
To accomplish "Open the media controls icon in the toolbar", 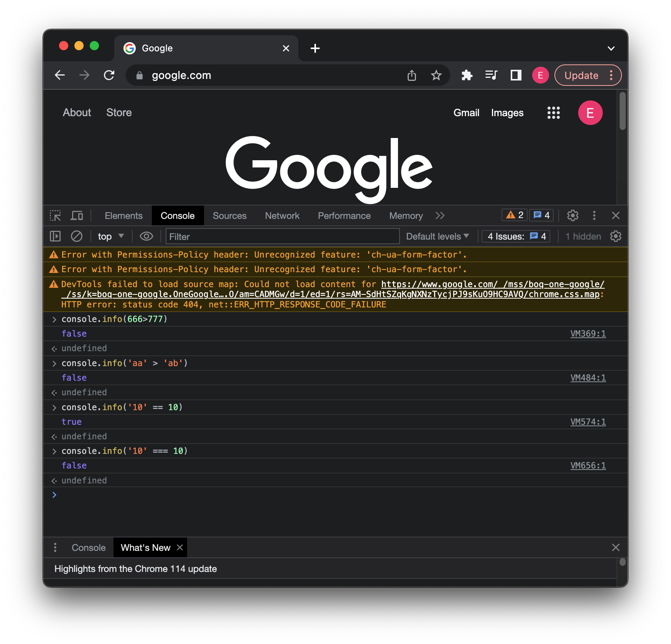I will [491, 75].
